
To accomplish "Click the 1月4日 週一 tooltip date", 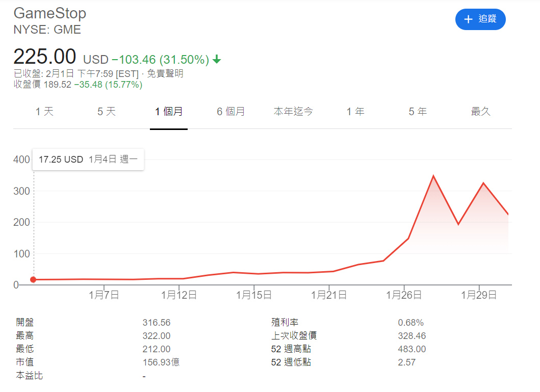I will click(113, 160).
